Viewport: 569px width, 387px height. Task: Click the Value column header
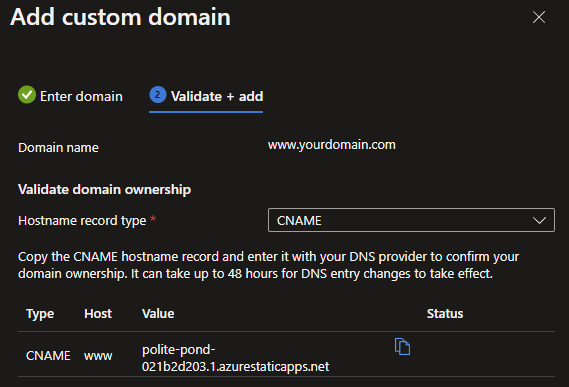pos(158,314)
